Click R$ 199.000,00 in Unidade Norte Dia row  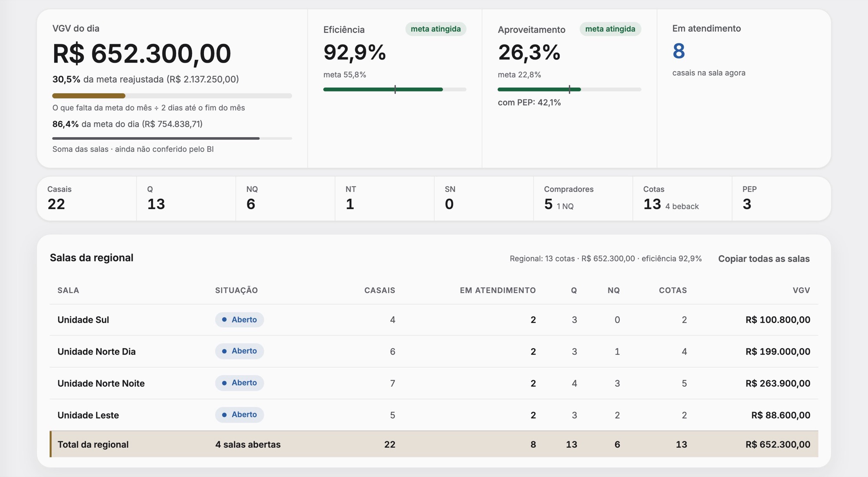coord(778,352)
